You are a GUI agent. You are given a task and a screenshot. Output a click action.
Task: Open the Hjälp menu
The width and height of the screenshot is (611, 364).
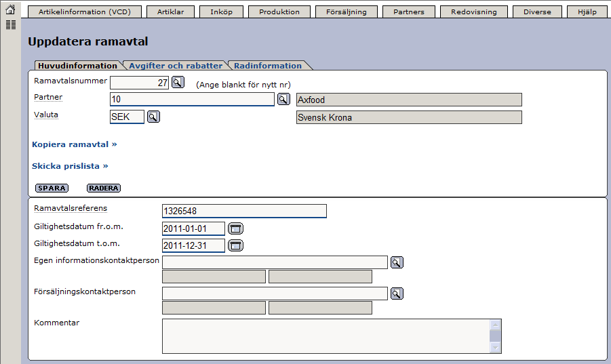(x=587, y=12)
